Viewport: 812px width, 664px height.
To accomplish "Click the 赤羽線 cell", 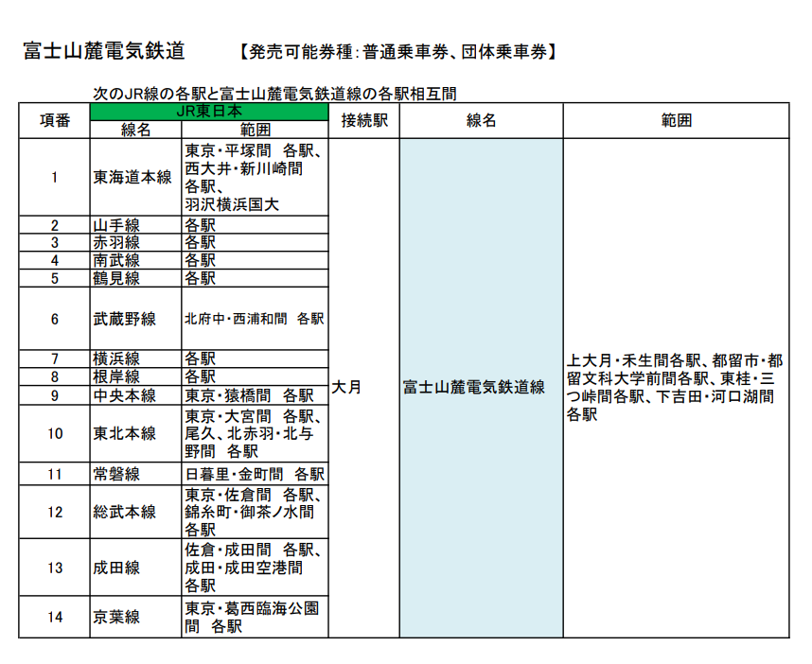I will pyautogui.click(x=135, y=243).
